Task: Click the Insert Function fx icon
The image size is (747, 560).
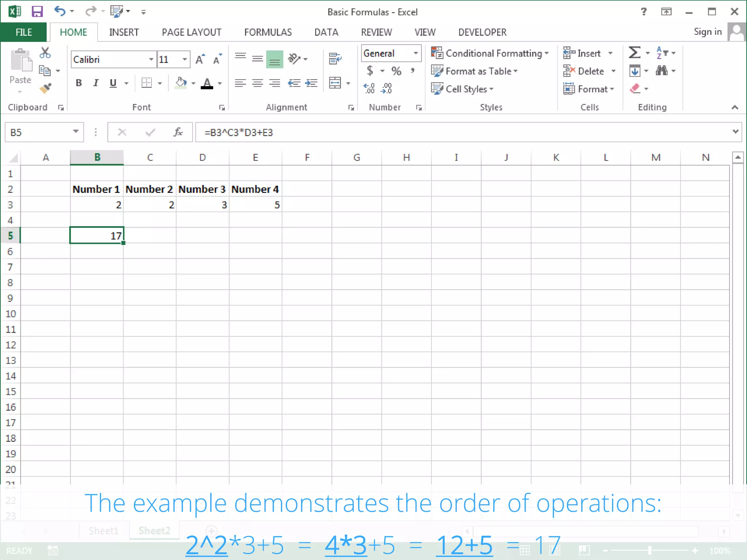Action: (x=178, y=132)
